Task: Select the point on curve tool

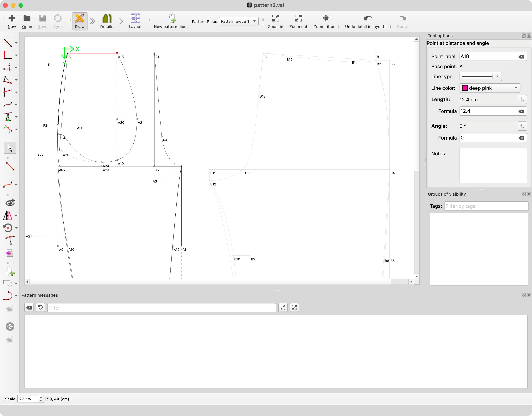Action: point(8,104)
